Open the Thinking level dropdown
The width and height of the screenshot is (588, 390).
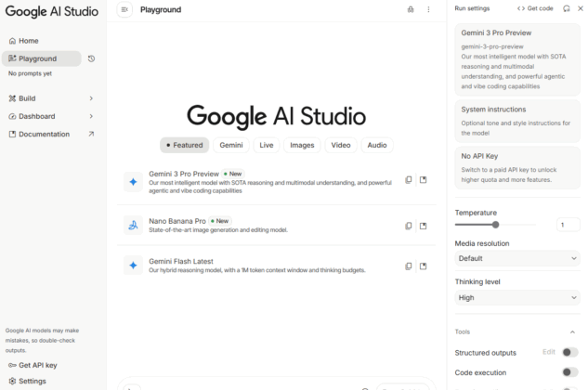click(x=517, y=297)
